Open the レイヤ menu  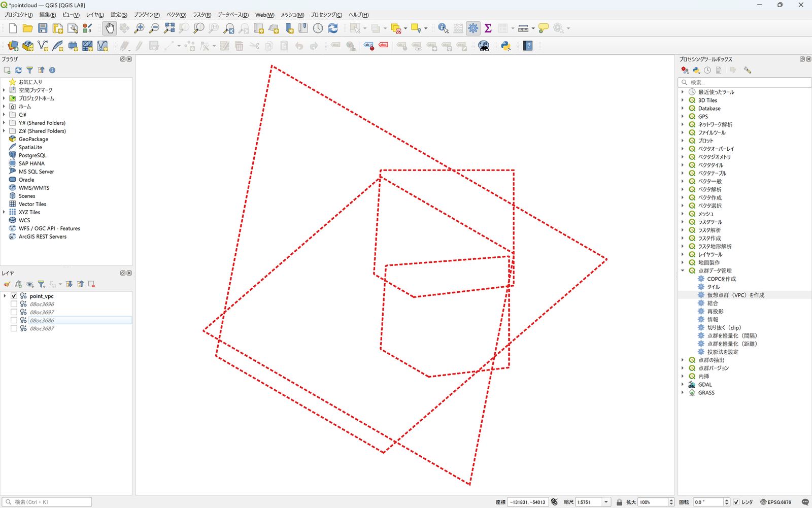(95, 15)
